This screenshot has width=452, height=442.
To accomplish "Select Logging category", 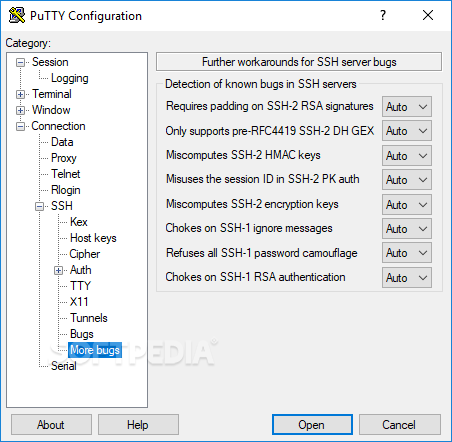I will (x=70, y=78).
